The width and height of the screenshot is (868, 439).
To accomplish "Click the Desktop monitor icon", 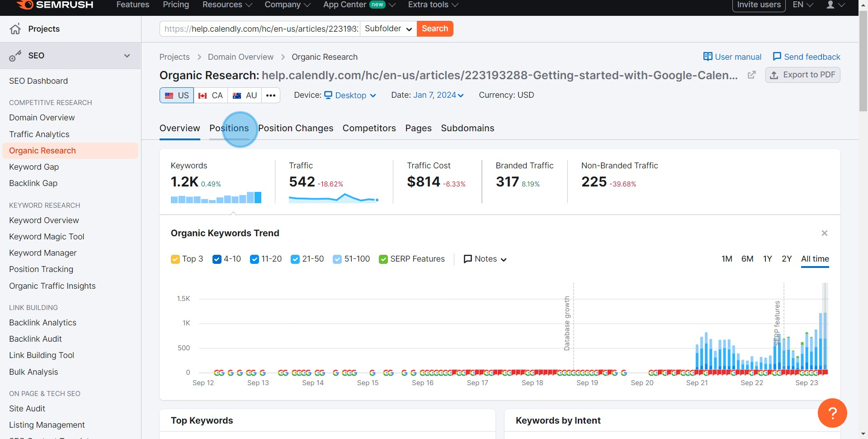I will [328, 95].
